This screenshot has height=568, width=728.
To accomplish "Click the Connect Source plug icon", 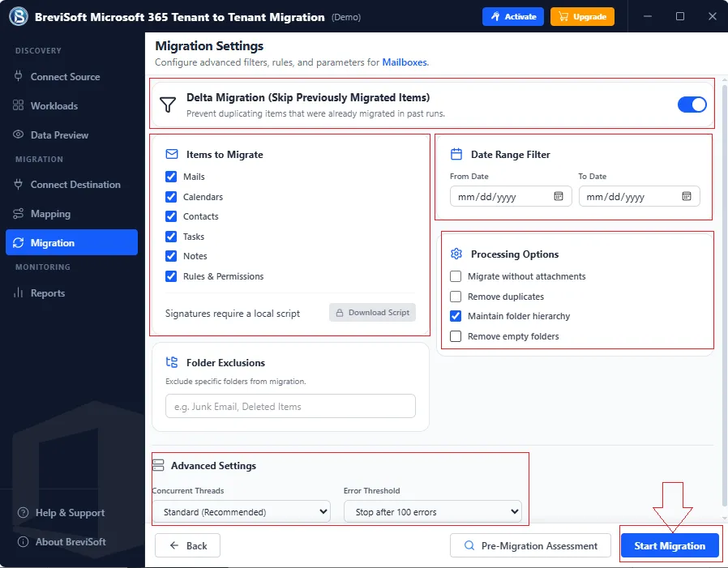I will (18, 76).
